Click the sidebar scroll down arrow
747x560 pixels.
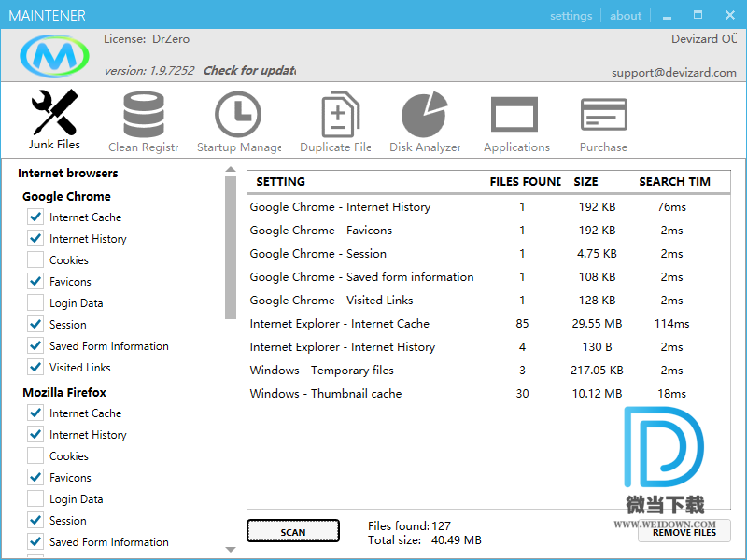pyautogui.click(x=231, y=550)
